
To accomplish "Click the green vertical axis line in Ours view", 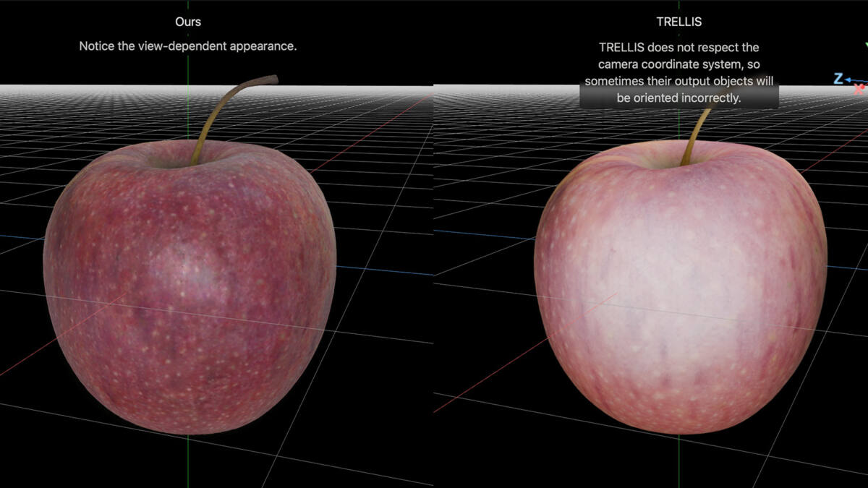I will [188, 463].
